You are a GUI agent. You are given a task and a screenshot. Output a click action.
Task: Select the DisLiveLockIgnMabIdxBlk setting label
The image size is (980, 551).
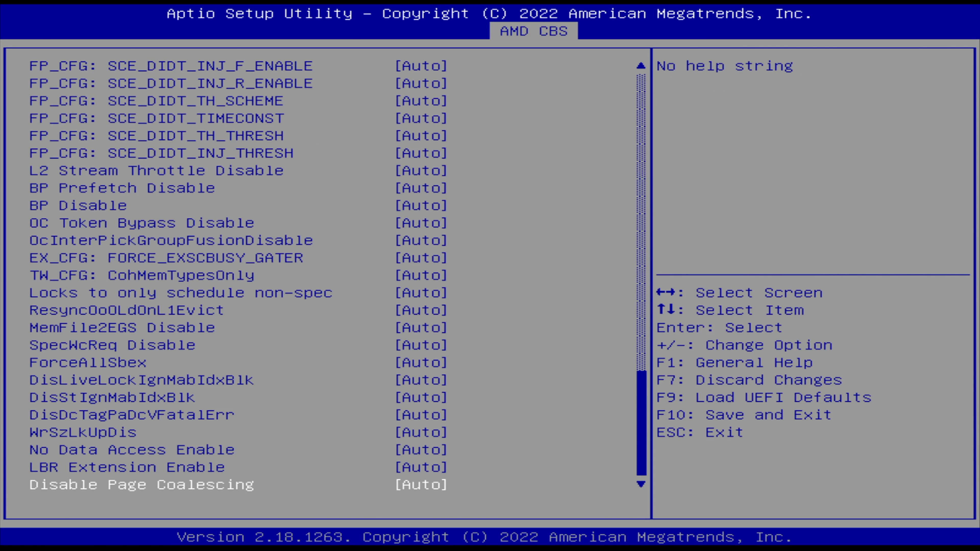pyautogui.click(x=142, y=380)
